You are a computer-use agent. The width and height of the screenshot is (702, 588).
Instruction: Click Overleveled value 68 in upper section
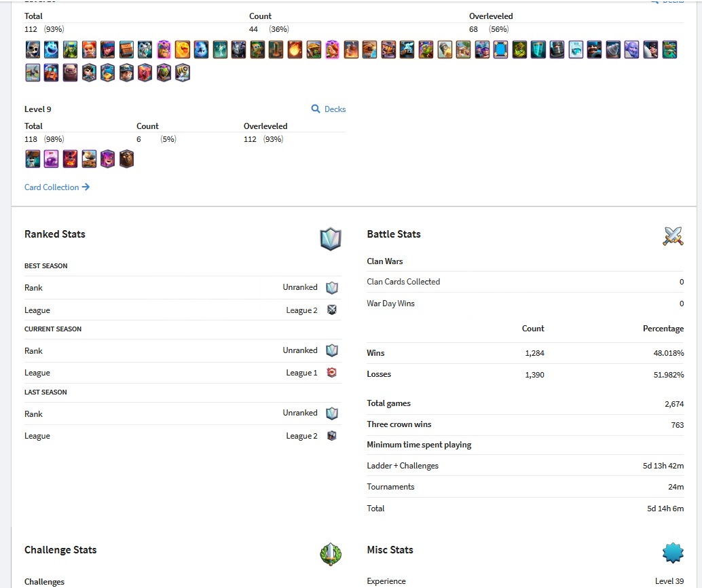coord(473,29)
